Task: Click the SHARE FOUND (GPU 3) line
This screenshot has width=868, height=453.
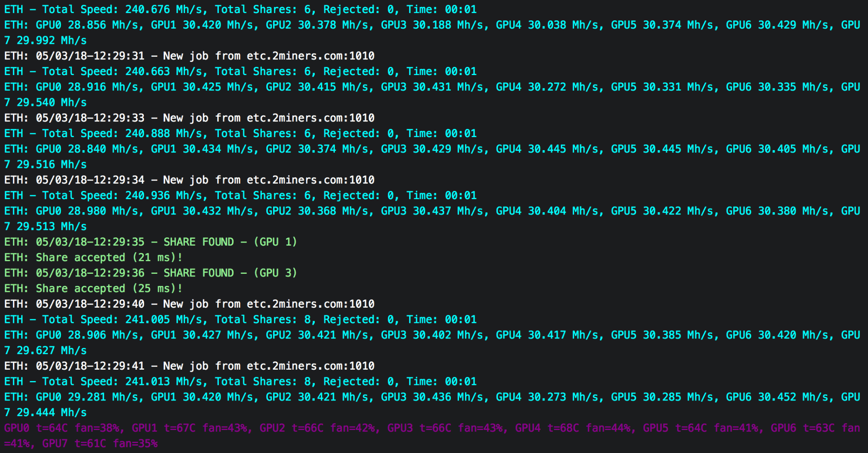Action: 151,273
